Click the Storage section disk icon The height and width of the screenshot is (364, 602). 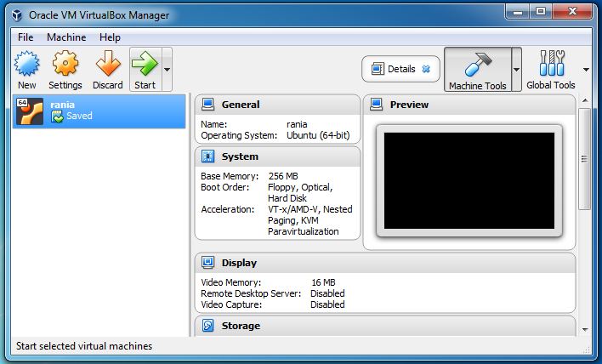[207, 325]
